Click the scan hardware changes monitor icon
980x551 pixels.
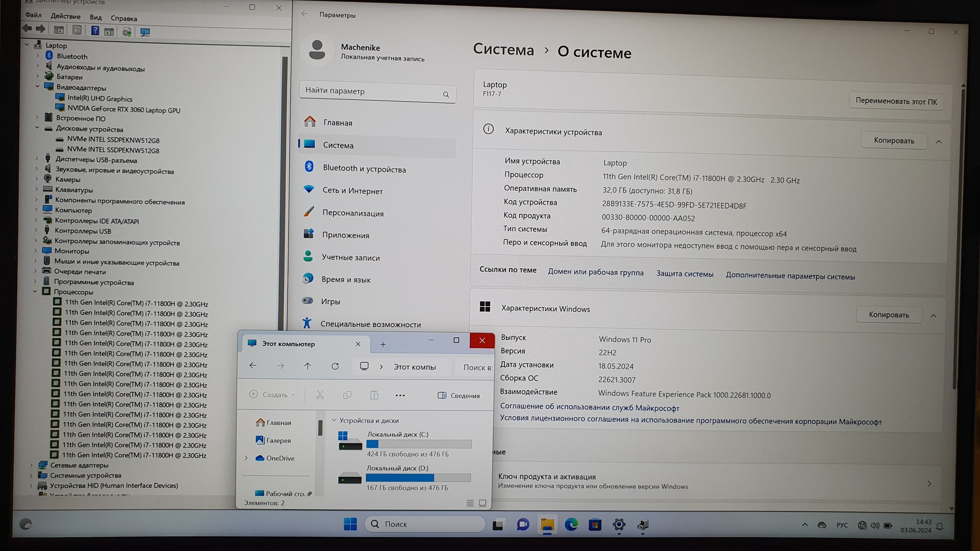coord(145,32)
